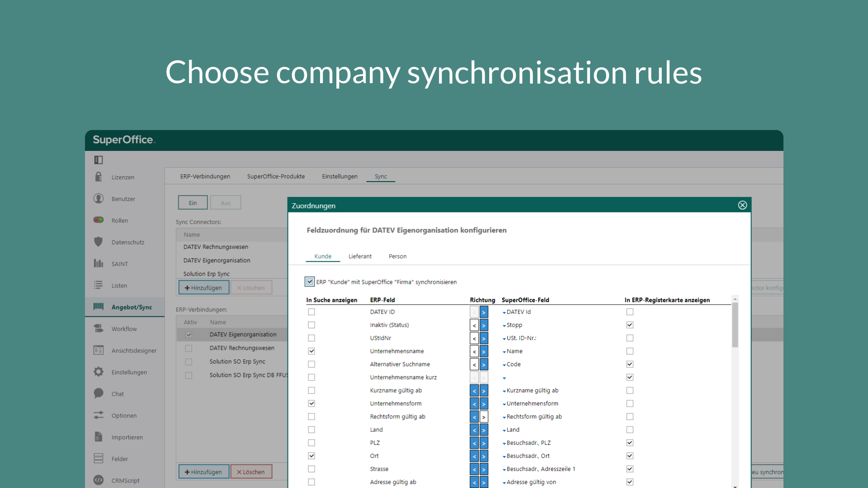The height and width of the screenshot is (488, 868).
Task: Switch to Einstellungen tab
Action: 340,177
